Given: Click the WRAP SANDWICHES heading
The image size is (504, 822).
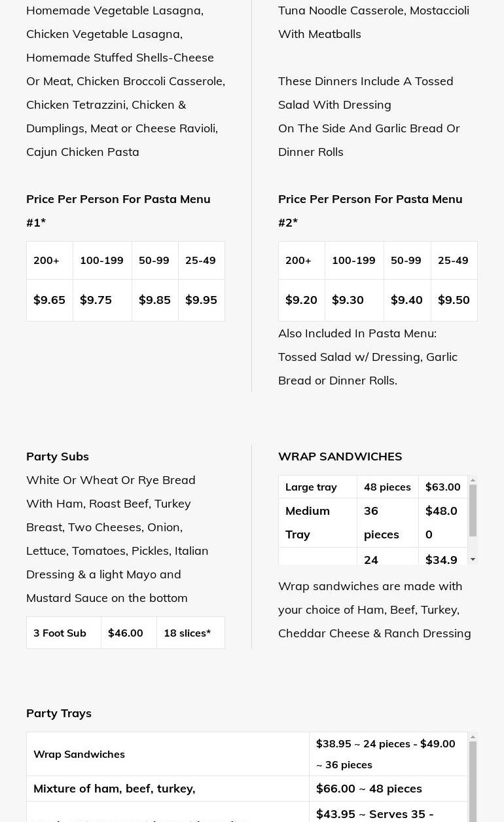Looking at the screenshot, I should tap(340, 457).
